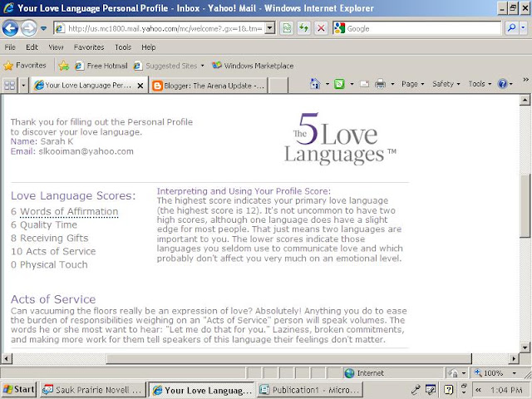Click the Add to Favorites Bar icon
Image resolution: width=532 pixels, height=399 pixels.
(x=63, y=66)
